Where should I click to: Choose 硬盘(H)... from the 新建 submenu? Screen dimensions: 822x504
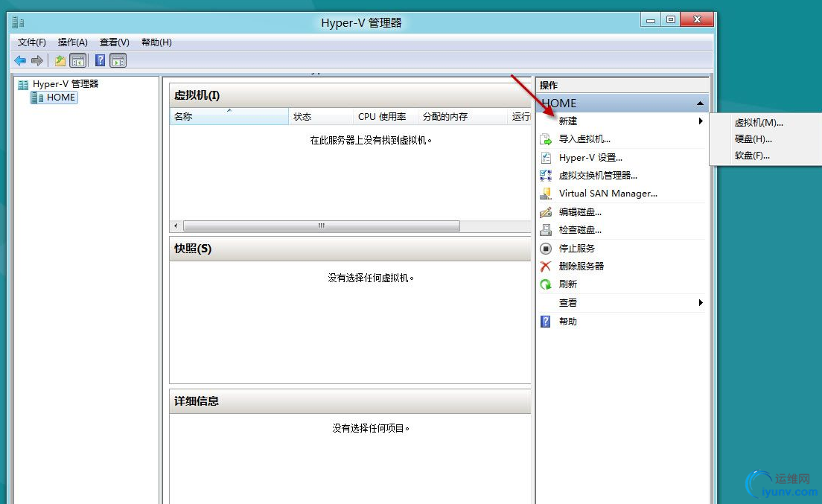click(x=753, y=138)
